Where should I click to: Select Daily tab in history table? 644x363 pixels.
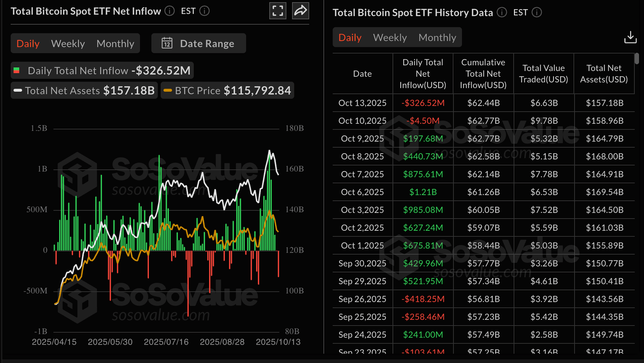coord(350,37)
